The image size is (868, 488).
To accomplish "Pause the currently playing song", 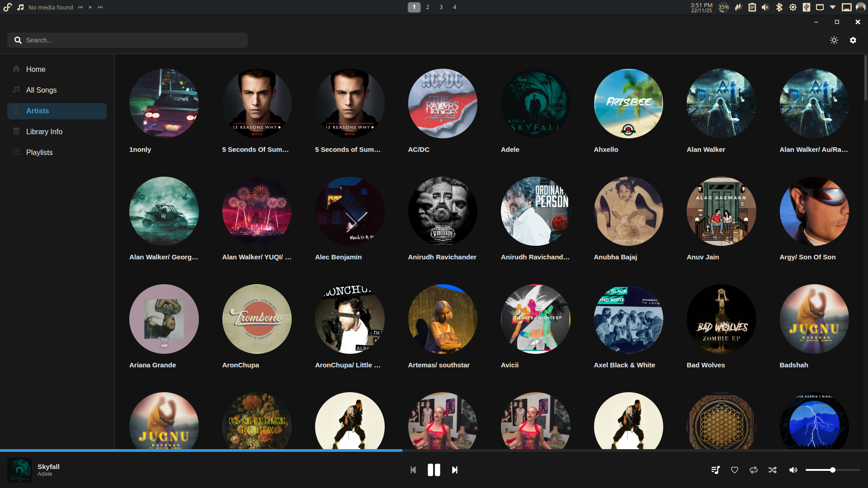I will (434, 470).
